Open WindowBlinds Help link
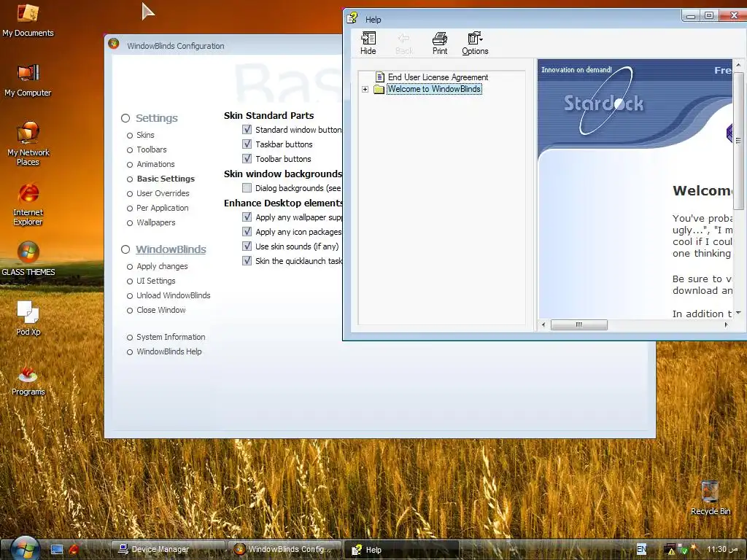Viewport: 747px width, 560px height. (169, 351)
